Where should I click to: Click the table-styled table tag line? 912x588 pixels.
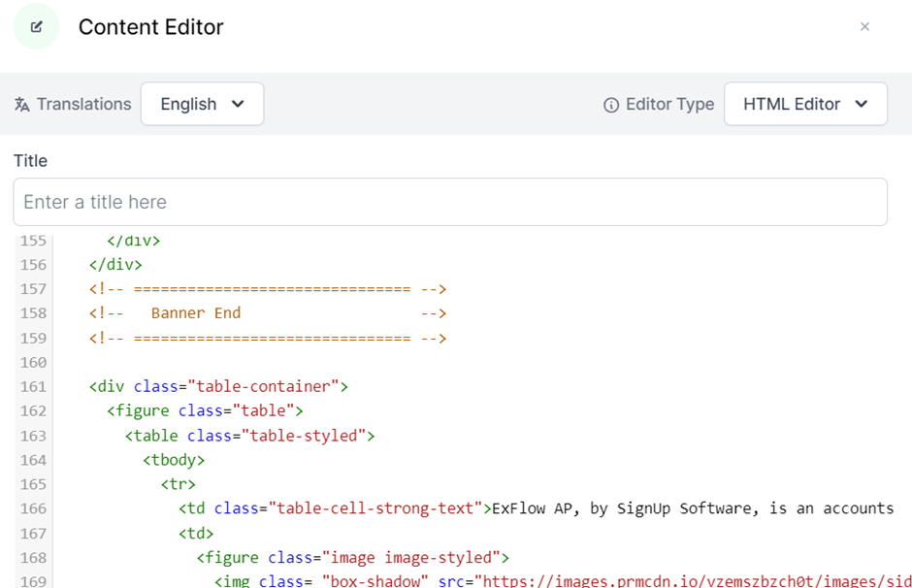point(249,436)
